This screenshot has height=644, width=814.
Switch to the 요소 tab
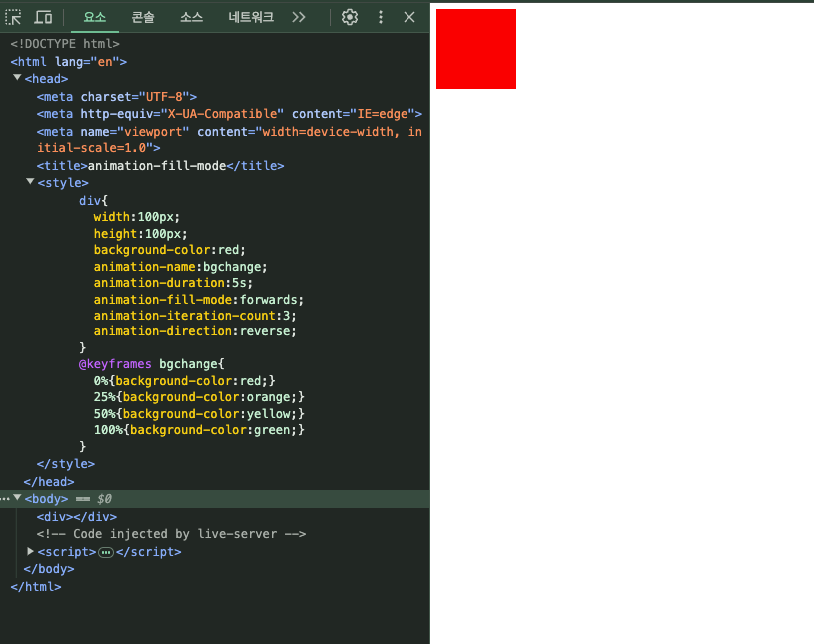click(95, 17)
